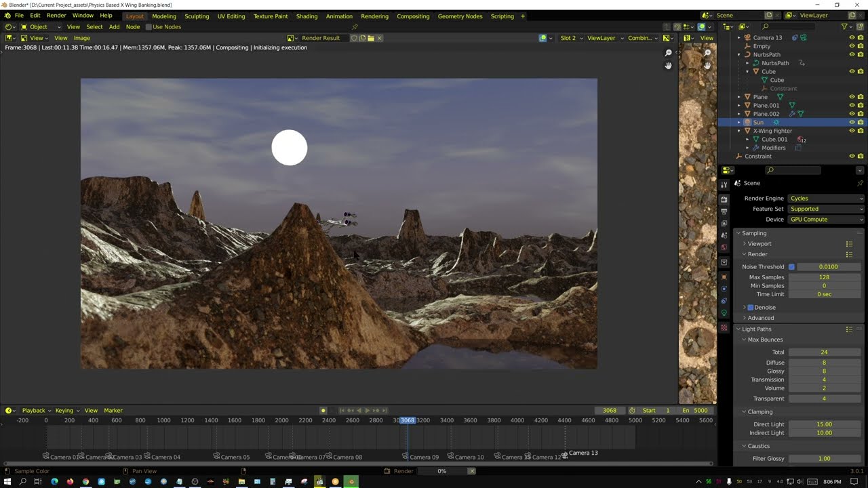Open the Tool settings properties tab icon

click(724, 184)
